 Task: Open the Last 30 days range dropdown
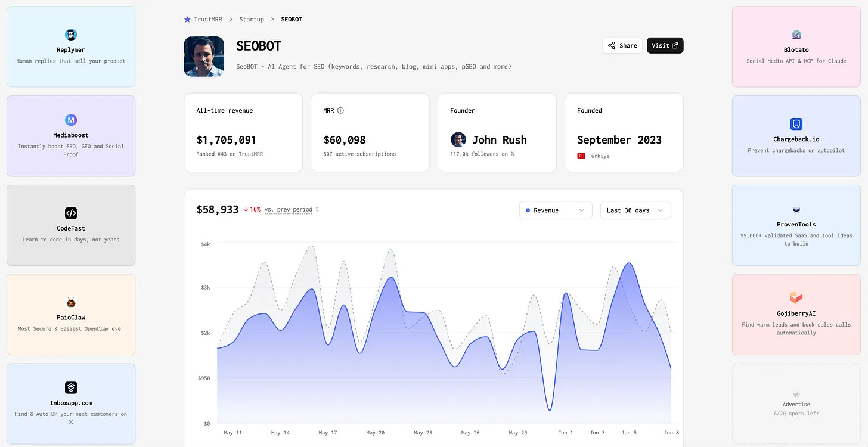[x=635, y=210]
